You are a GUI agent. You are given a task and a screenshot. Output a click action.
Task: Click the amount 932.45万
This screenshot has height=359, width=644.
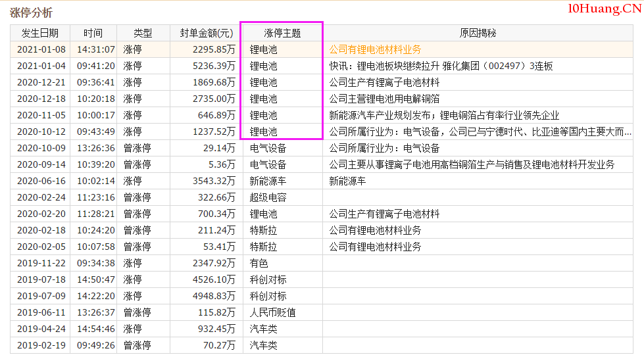point(216,329)
